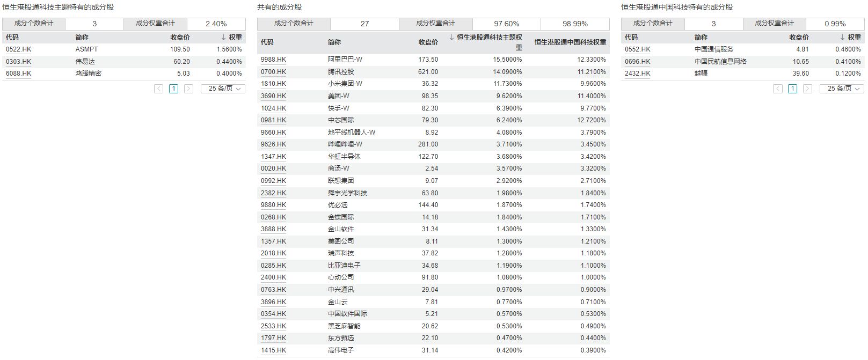The height and width of the screenshot is (360, 868).
Task: Open stock code 9880.HK link
Action: point(274,205)
